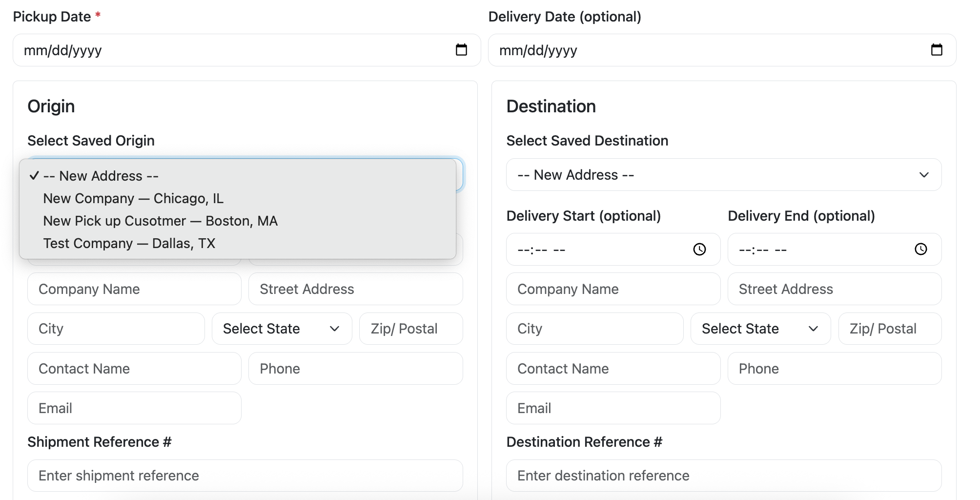The height and width of the screenshot is (500, 980).
Task: Select 'New Pick up Cusotmer — Boston, MA' origin
Action: 160,221
